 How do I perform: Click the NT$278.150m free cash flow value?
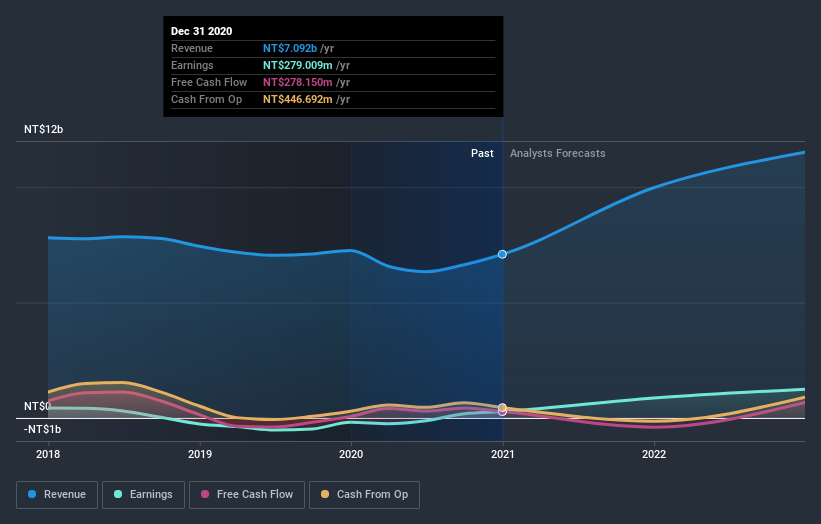297,82
